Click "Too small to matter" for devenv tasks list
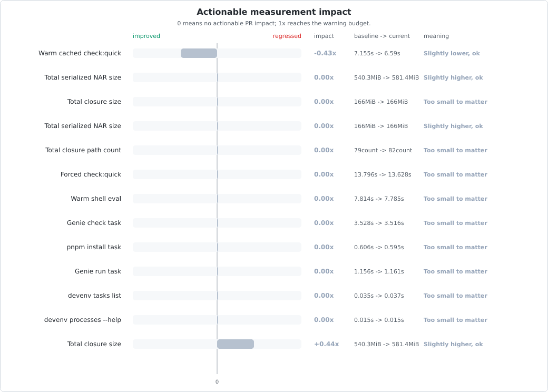 pos(455,296)
